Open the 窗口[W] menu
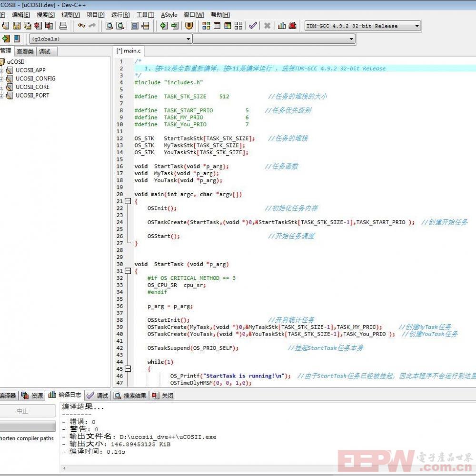 pyautogui.click(x=194, y=15)
